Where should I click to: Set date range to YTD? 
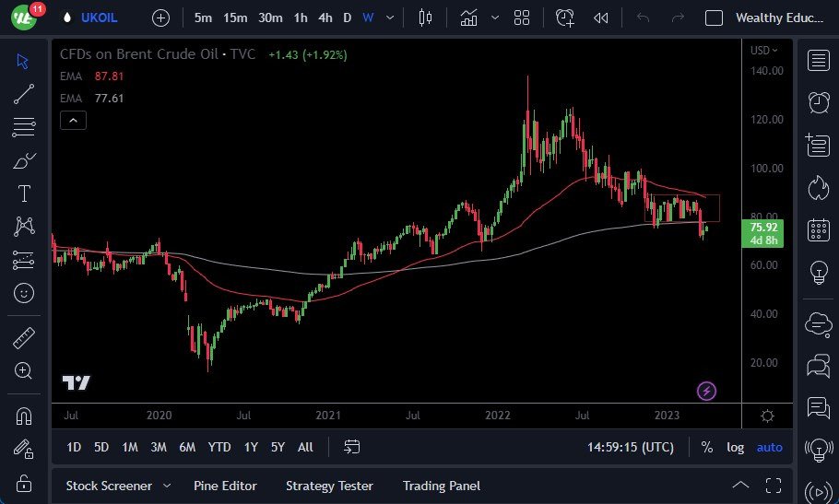coord(219,447)
